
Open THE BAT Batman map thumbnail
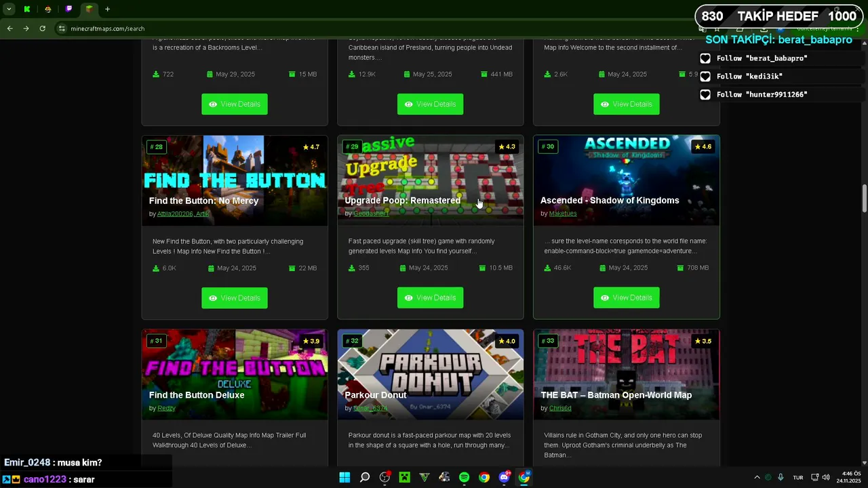627,375
